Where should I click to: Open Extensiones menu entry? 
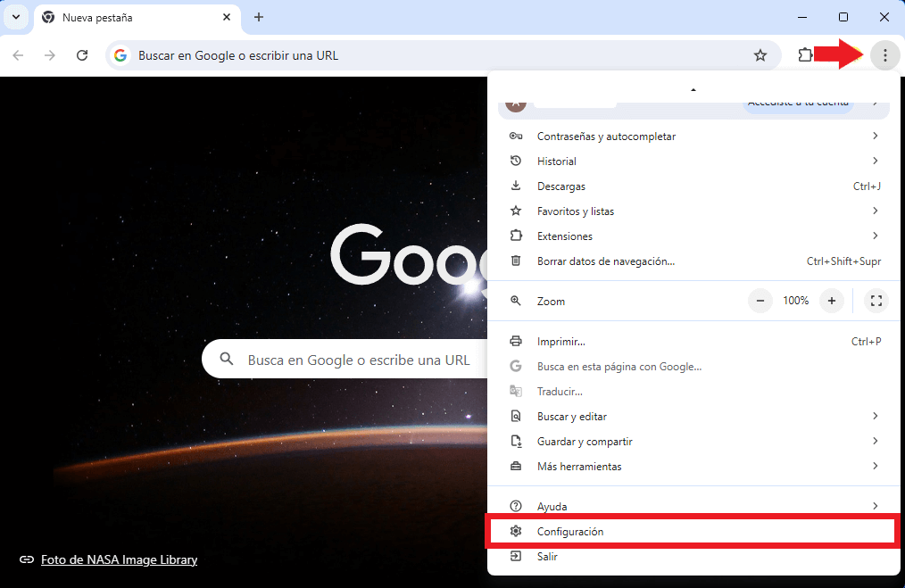click(693, 236)
